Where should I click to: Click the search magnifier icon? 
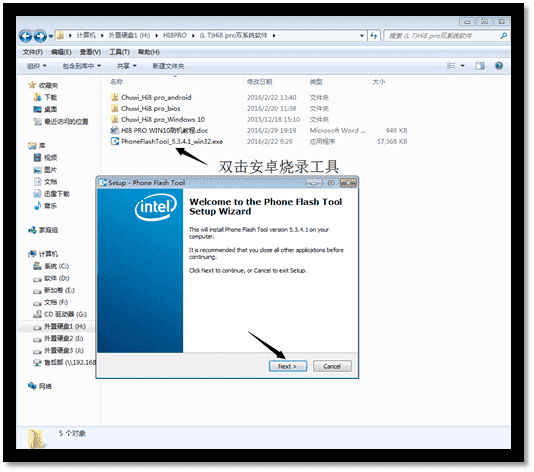504,35
